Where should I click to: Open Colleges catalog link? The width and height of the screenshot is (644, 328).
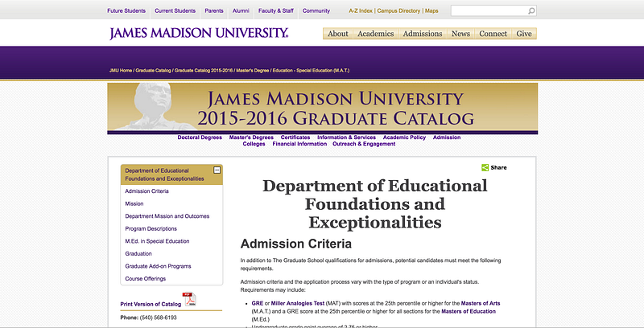(x=254, y=144)
